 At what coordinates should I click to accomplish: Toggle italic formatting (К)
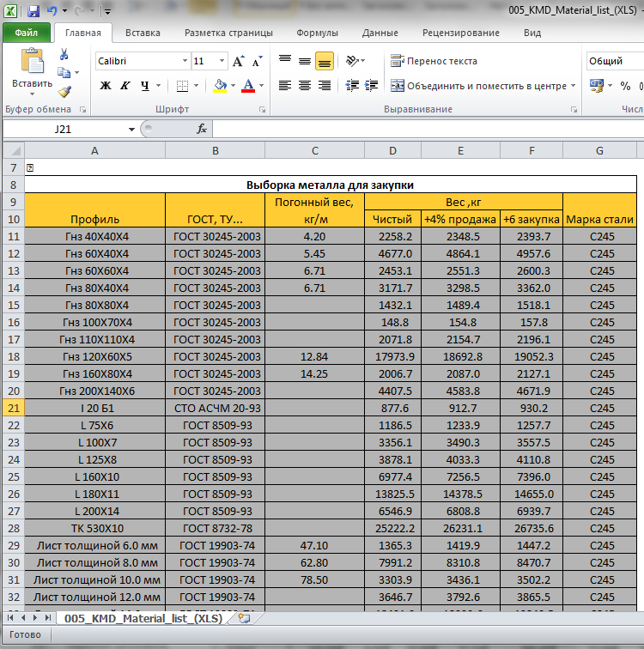pos(125,86)
